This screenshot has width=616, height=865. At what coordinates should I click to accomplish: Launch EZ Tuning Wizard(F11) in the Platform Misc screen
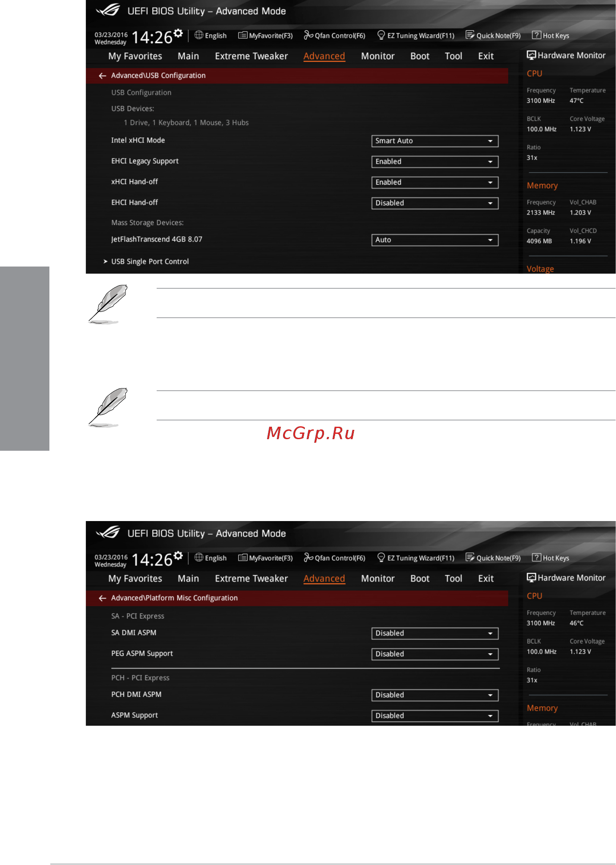click(416, 558)
